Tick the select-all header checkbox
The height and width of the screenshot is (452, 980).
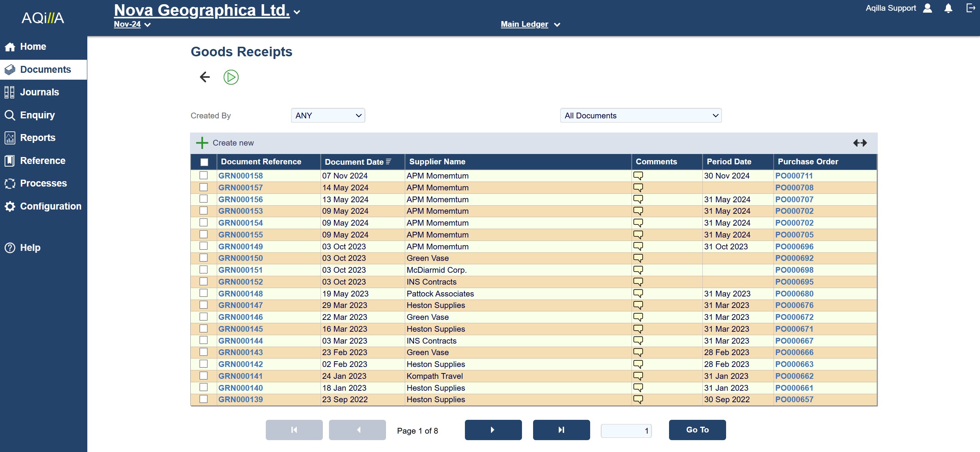[x=204, y=162]
